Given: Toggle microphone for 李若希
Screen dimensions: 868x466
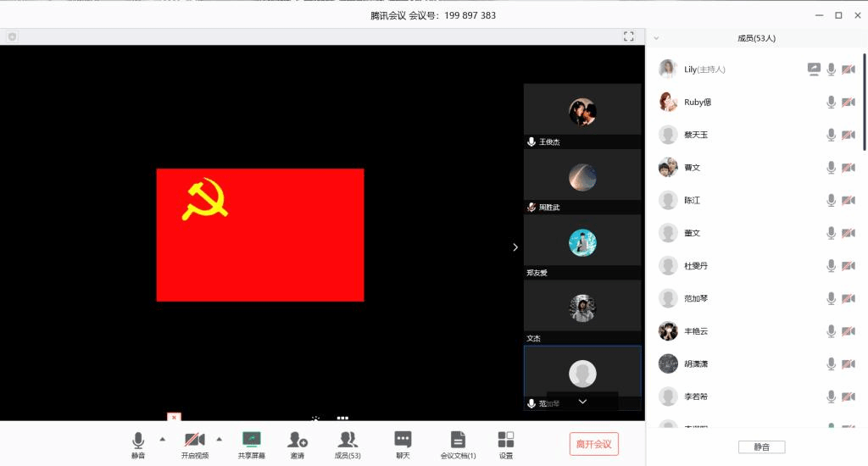Looking at the screenshot, I should (831, 397).
